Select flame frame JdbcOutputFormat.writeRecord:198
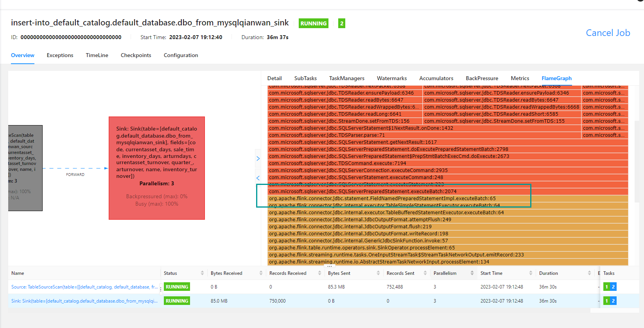Viewport: 644px width, 328px height. click(x=448, y=234)
